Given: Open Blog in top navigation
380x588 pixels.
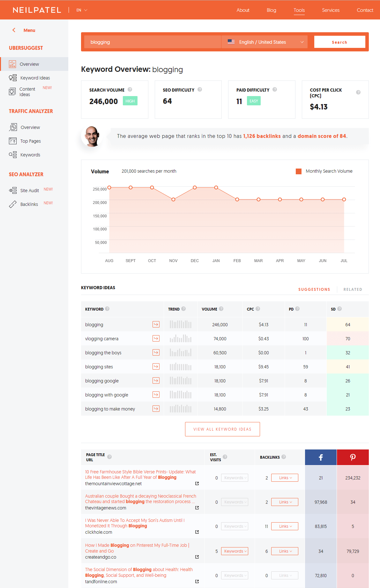Looking at the screenshot, I should [272, 10].
